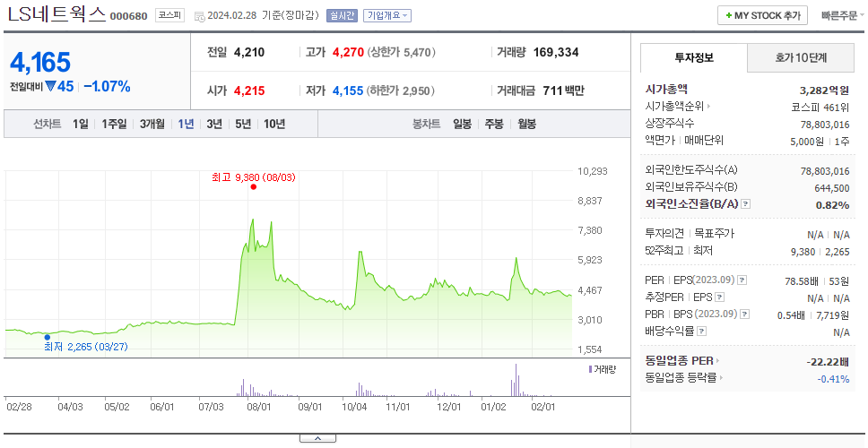Image resolution: width=868 pixels, height=448 pixels.
Task: Click the 시가총액 value 3,282억원
Action: [825, 90]
